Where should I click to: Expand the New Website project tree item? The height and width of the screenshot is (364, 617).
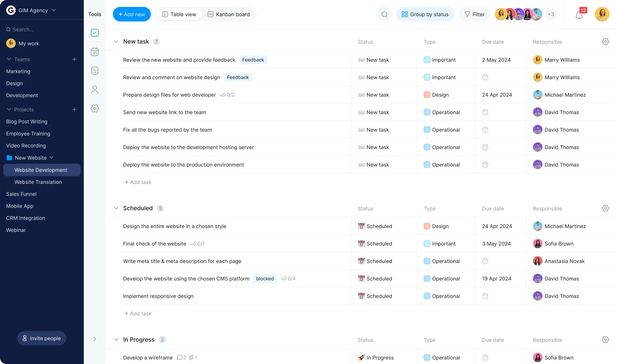tap(51, 157)
